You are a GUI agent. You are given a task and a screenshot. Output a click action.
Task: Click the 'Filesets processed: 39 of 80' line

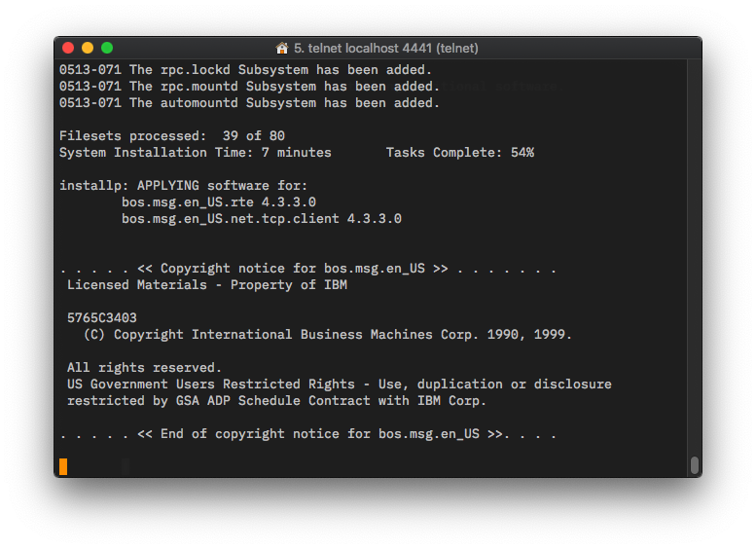coord(172,135)
